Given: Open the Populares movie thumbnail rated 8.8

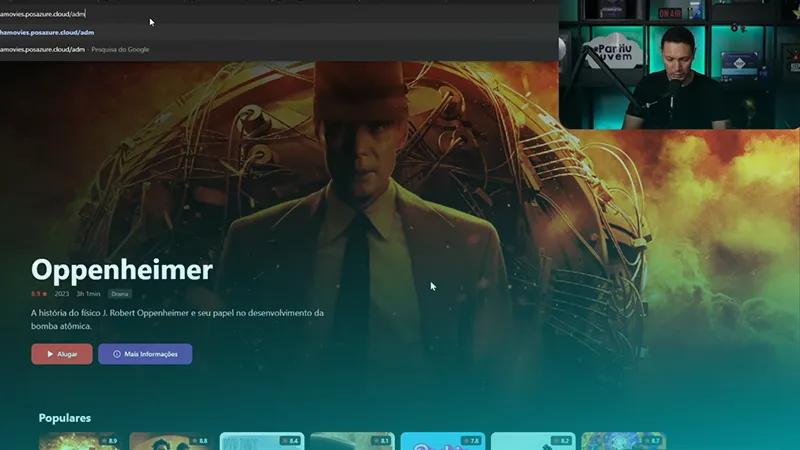Looking at the screenshot, I should [x=170, y=441].
